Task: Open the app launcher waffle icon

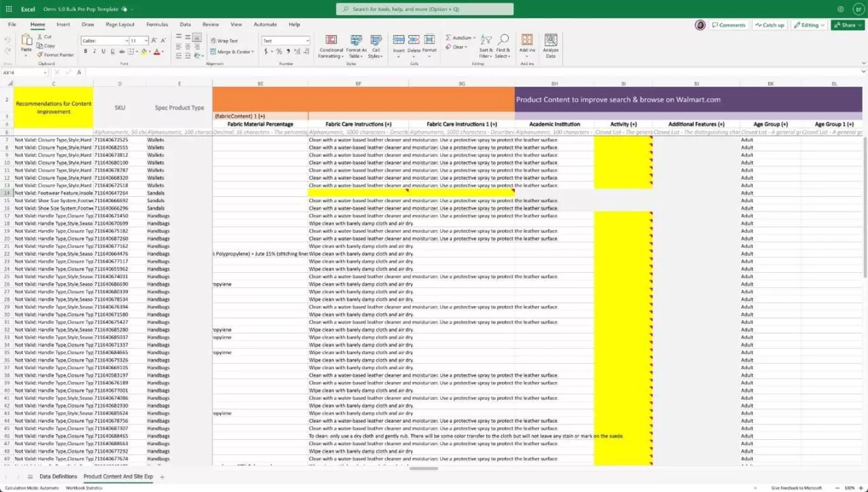Action: coord(9,9)
